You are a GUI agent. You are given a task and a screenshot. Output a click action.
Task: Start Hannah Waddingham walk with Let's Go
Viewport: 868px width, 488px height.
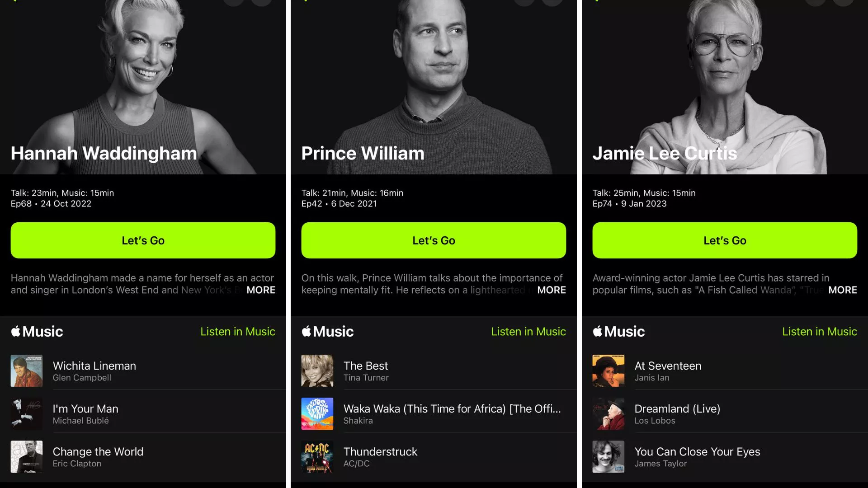143,240
